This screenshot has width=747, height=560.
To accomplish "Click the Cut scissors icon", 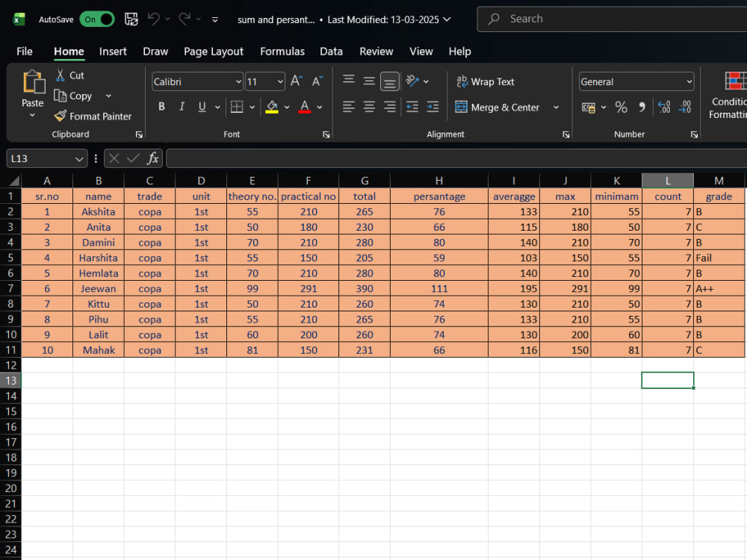I will 61,75.
